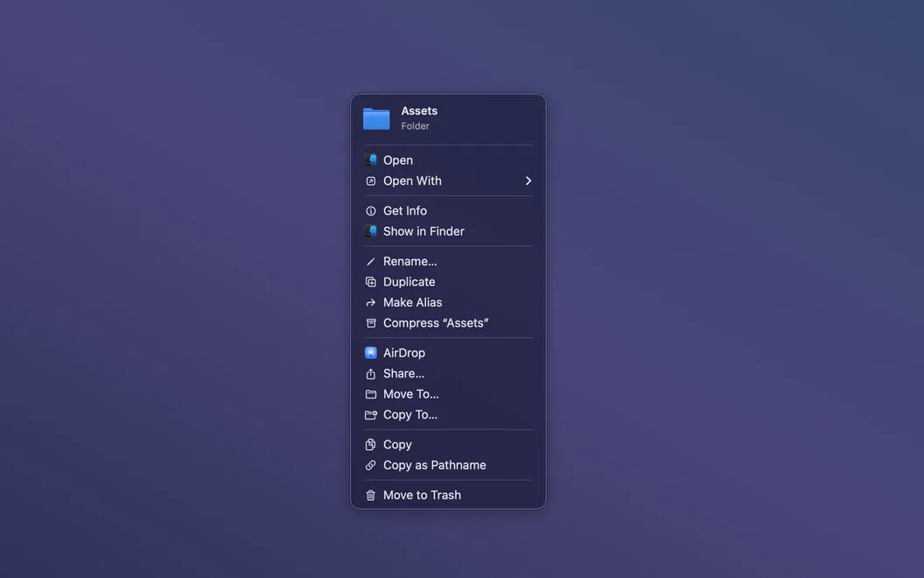924x578 pixels.
Task: Click the trash can icon
Action: pyautogui.click(x=371, y=496)
